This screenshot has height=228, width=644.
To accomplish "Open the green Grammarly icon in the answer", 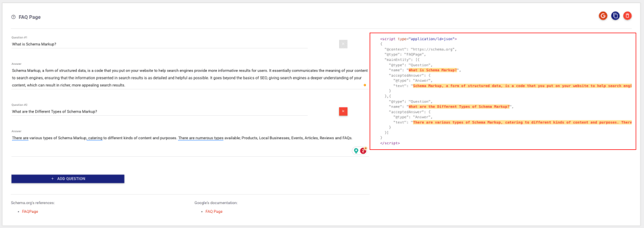I will tap(356, 151).
